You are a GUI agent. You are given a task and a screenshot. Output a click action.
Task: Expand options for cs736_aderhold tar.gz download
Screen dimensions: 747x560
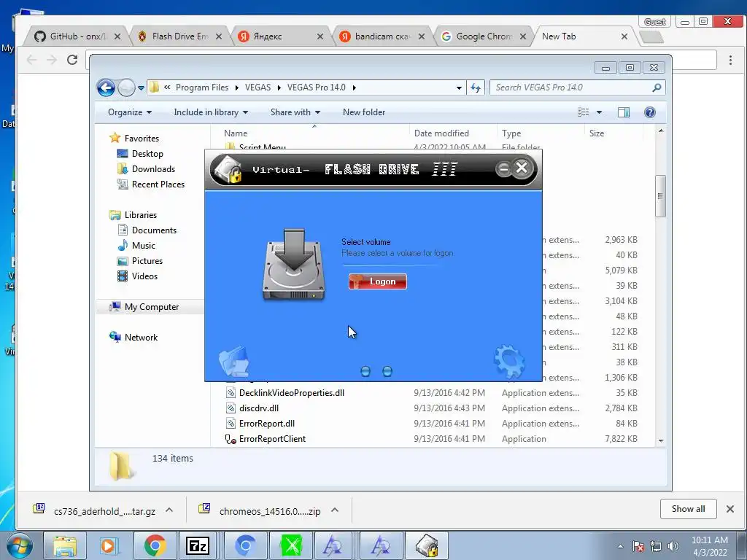pyautogui.click(x=169, y=510)
